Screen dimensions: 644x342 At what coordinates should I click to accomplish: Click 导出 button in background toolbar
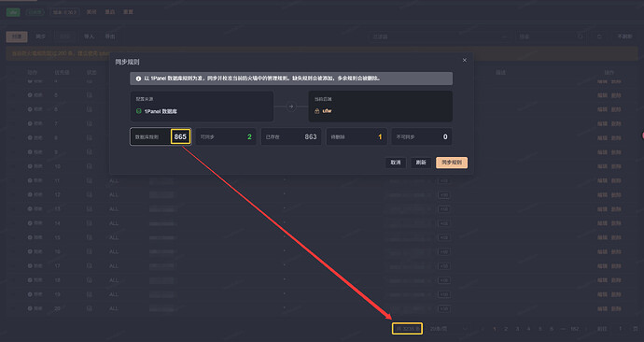110,36
